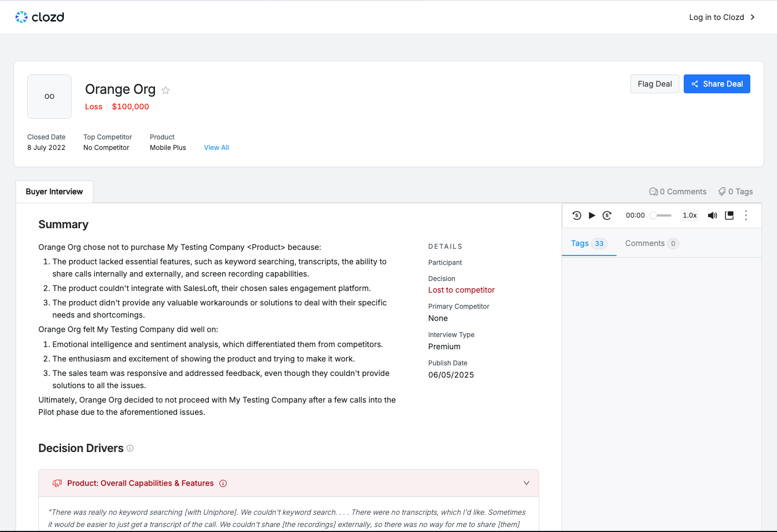
Task: Pop out the audio player
Action: click(729, 215)
